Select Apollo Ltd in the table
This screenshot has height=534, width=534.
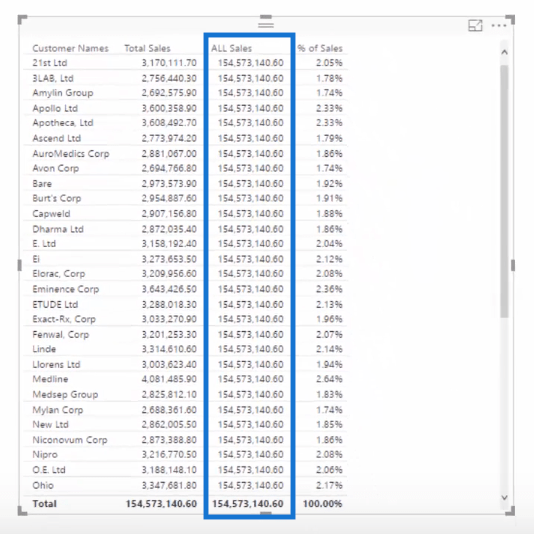click(x=55, y=108)
